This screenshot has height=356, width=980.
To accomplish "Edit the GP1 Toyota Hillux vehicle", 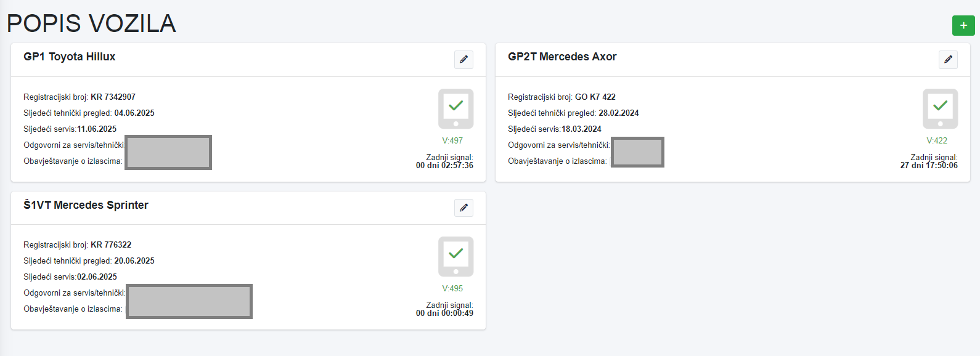I will pos(463,60).
